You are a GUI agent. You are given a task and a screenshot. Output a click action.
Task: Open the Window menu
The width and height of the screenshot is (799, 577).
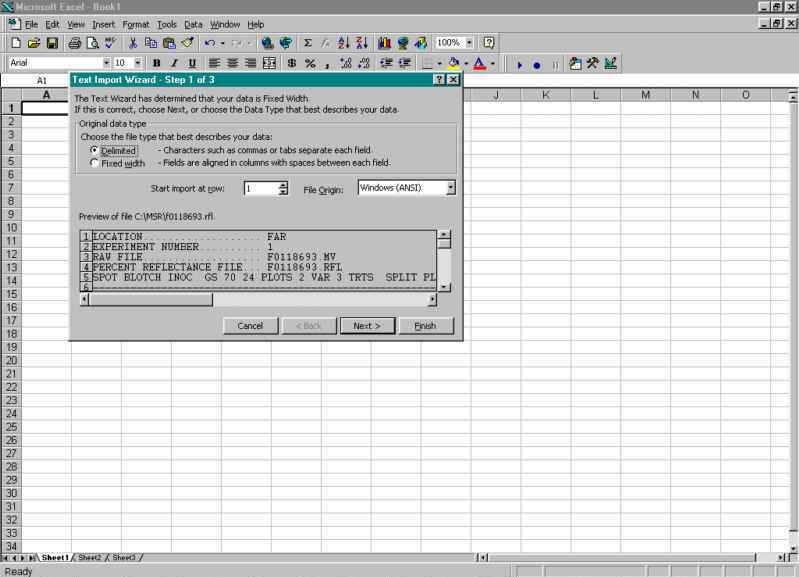tap(225, 24)
